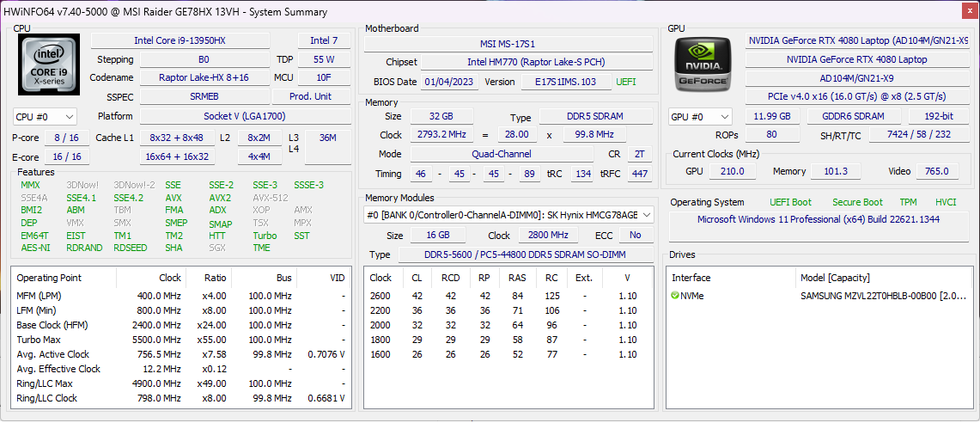
Task: Click the Model [Capacity] column header
Action: pyautogui.click(x=835, y=278)
